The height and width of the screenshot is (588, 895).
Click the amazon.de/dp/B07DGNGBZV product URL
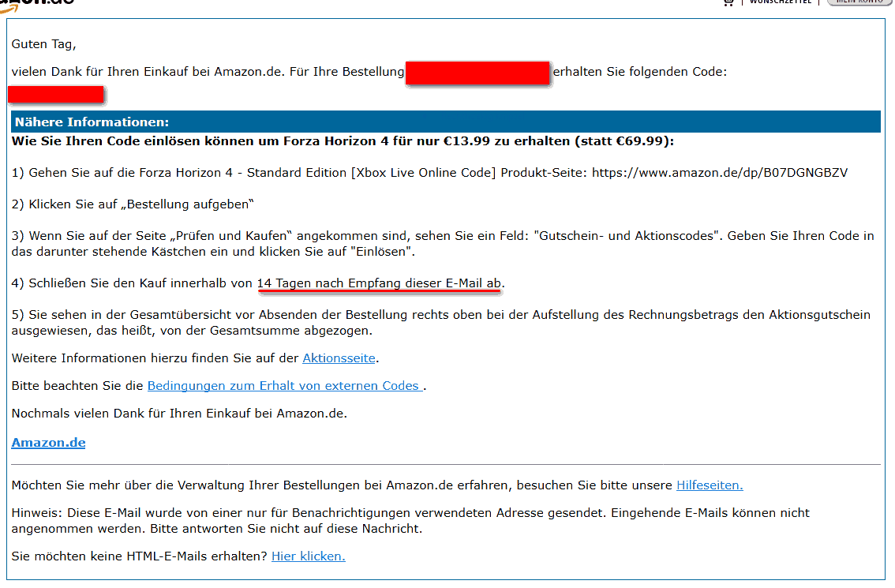pyautogui.click(x=719, y=172)
